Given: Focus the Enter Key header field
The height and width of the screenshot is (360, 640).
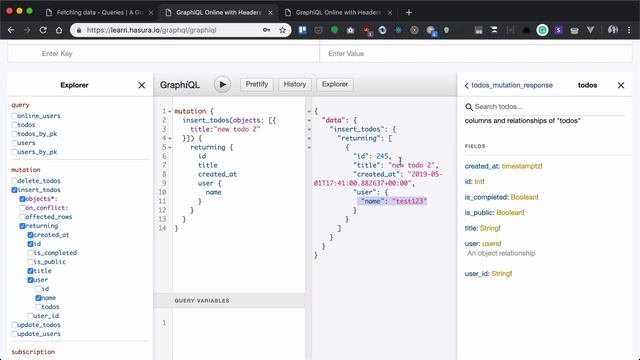Looking at the screenshot, I should tap(163, 53).
